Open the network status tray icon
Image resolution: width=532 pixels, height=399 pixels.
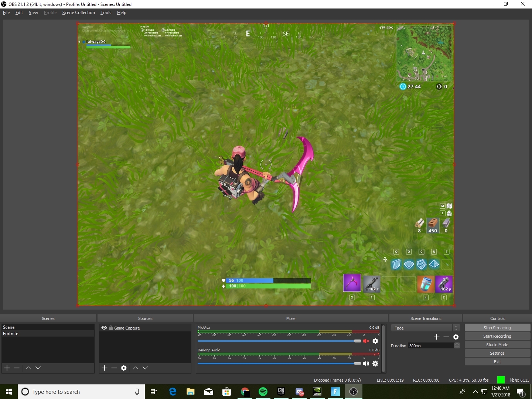(484, 392)
